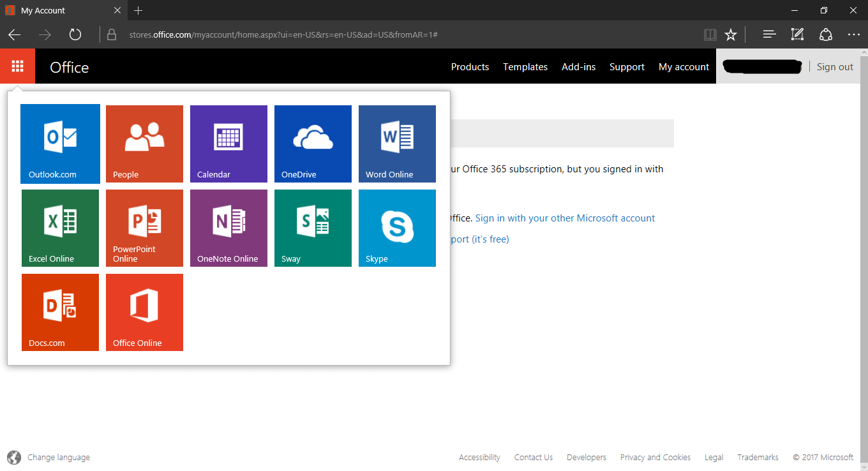Open the Docs.com tile
This screenshot has height=471, width=868.
click(60, 312)
